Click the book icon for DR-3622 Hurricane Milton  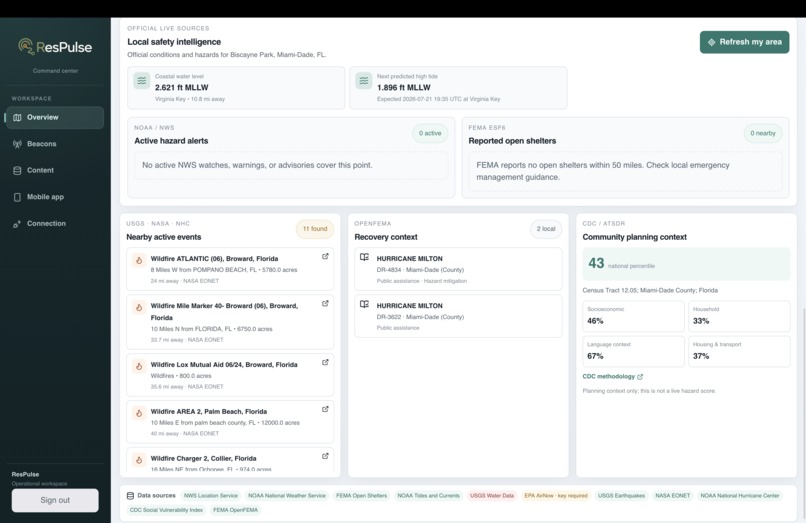364,304
